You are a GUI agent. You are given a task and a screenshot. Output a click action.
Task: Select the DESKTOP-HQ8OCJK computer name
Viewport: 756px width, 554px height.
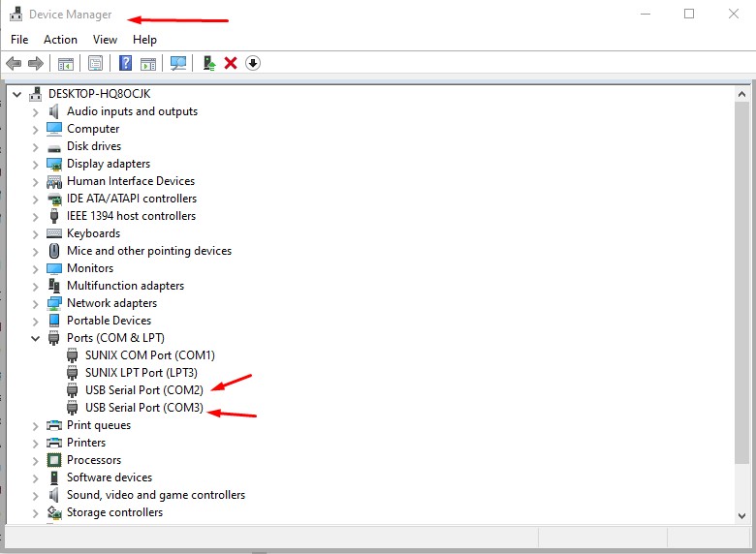click(x=99, y=94)
